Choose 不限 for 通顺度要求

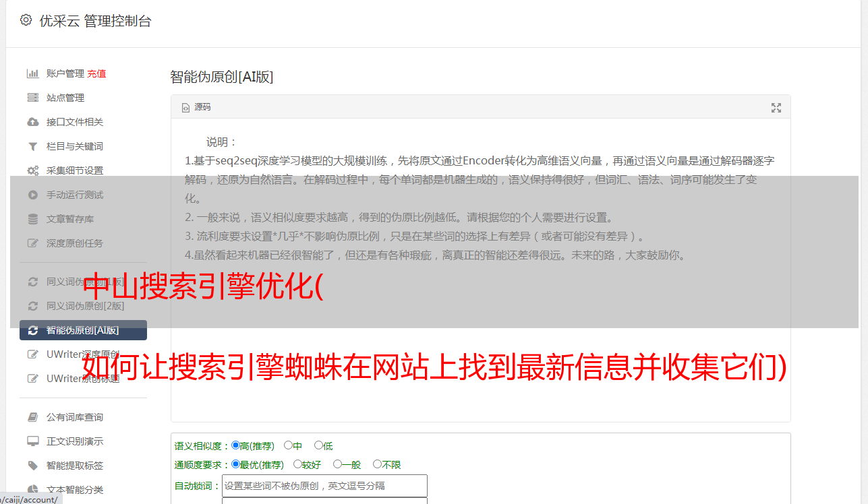point(387,464)
